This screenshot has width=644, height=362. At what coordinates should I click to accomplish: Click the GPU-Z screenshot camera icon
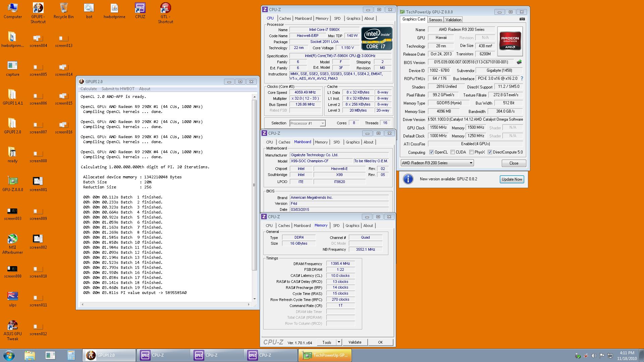click(x=522, y=19)
